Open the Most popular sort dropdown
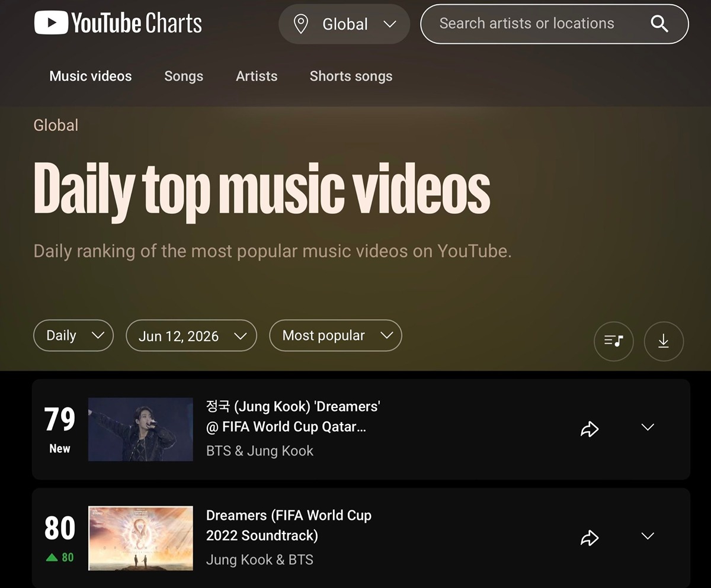Image resolution: width=711 pixels, height=588 pixels. [x=335, y=336]
